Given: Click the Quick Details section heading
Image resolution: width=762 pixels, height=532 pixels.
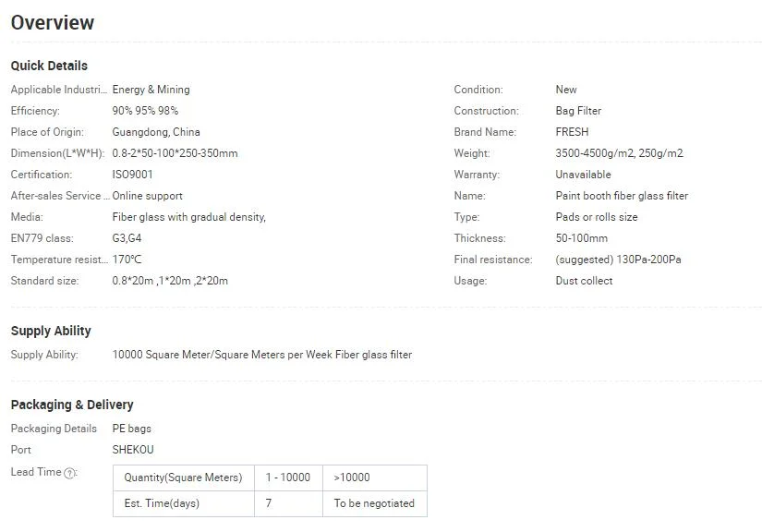Looking at the screenshot, I should tap(49, 66).
